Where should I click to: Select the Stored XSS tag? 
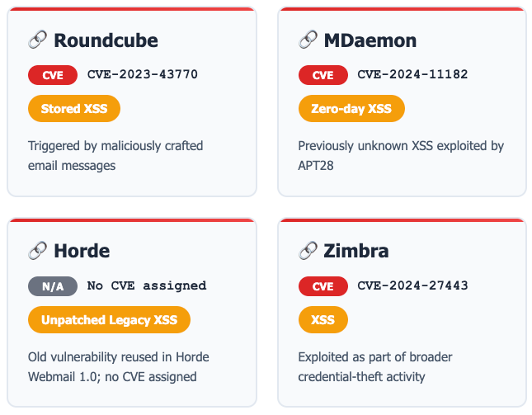(74, 109)
